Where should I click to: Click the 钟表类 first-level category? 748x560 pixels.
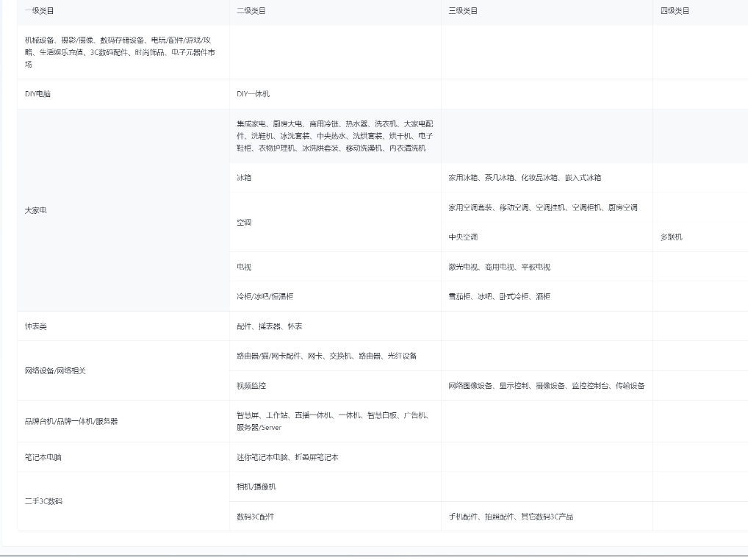pyautogui.click(x=35, y=326)
